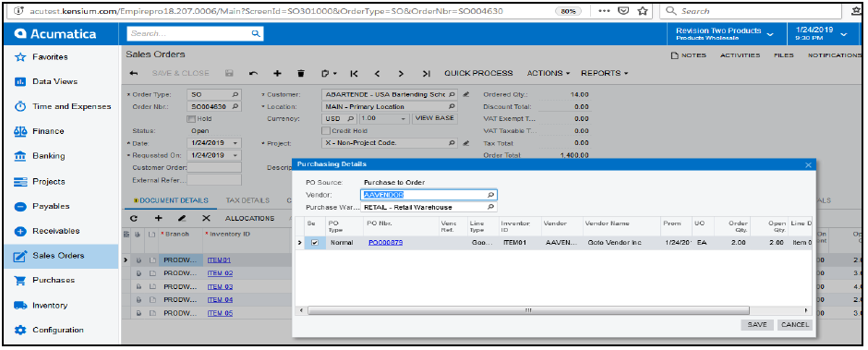Viewport: 868px width, 350px height.
Task: Click the Customer Order input field
Action: [x=213, y=168]
